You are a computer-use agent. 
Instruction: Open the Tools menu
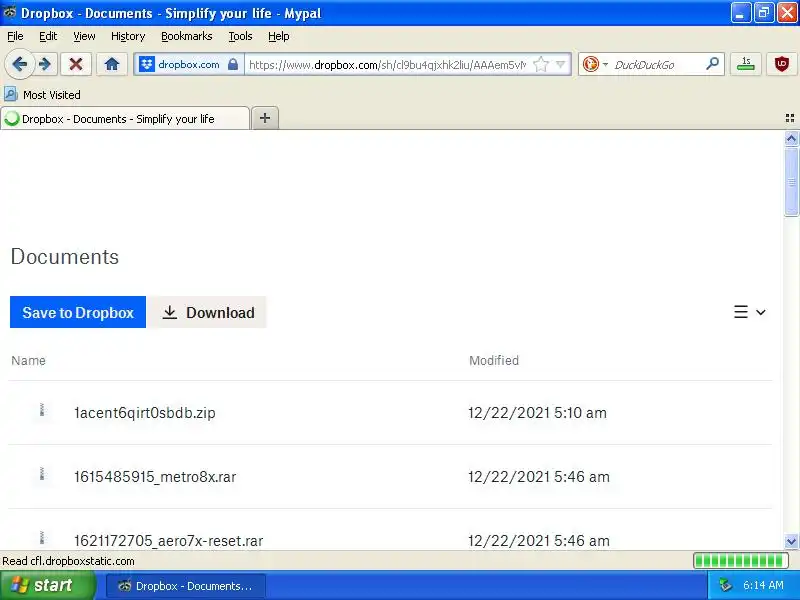240,36
